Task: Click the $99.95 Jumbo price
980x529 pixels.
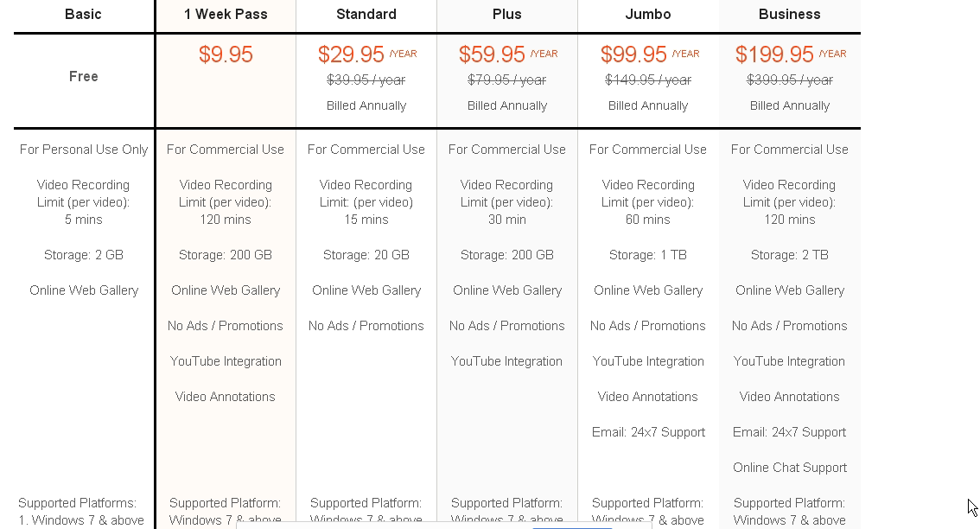Action: 633,54
